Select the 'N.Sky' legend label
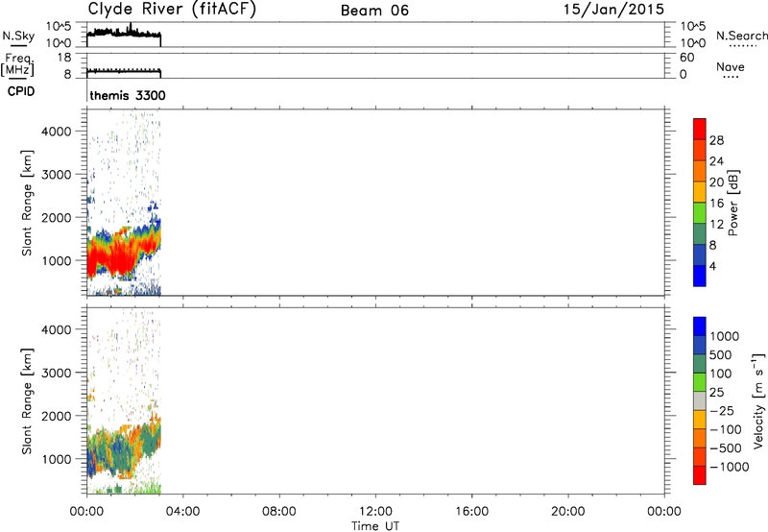The width and height of the screenshot is (768, 532). (18, 36)
